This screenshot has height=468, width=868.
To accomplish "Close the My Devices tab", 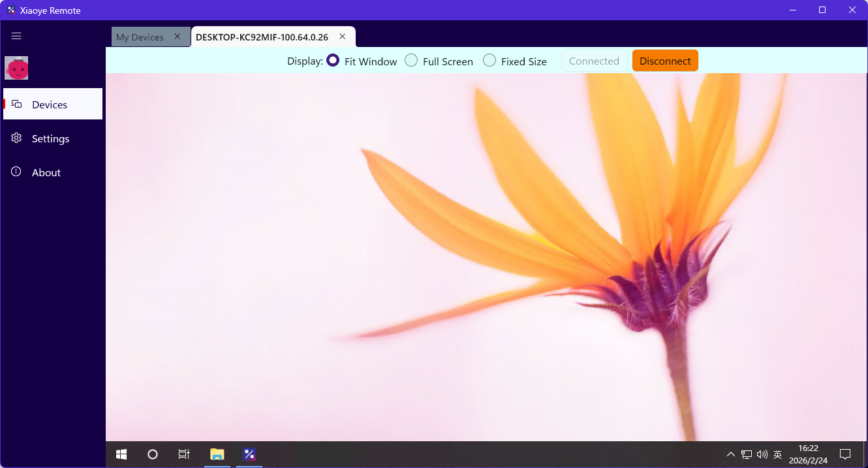I will 177,37.
